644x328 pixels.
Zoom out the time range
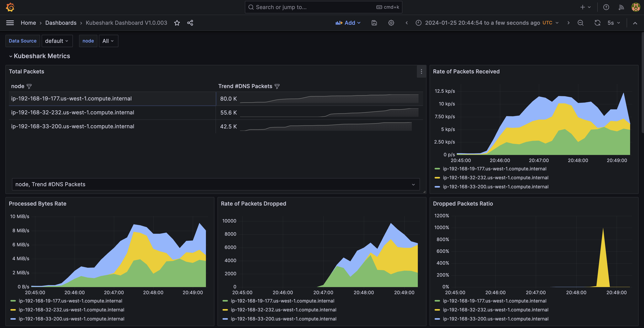581,23
